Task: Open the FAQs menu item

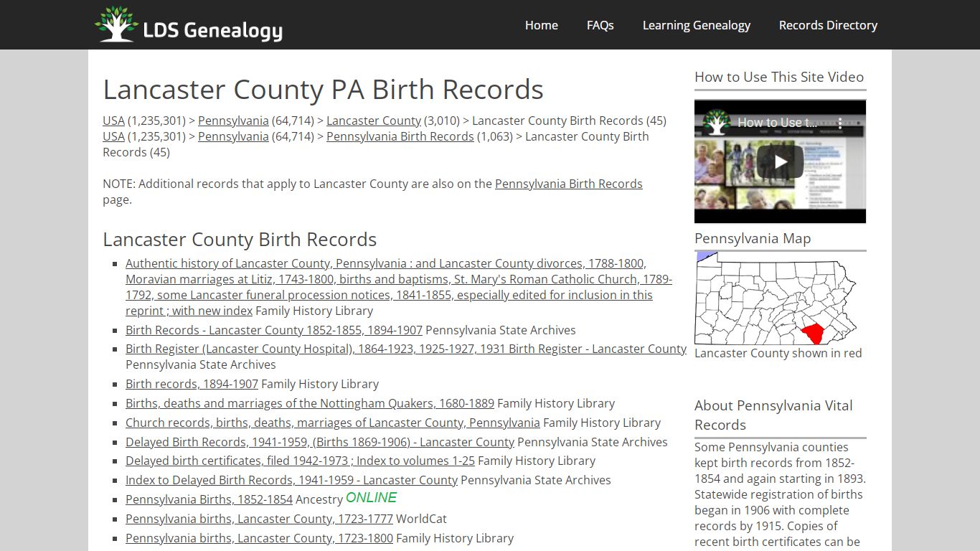Action: (600, 25)
